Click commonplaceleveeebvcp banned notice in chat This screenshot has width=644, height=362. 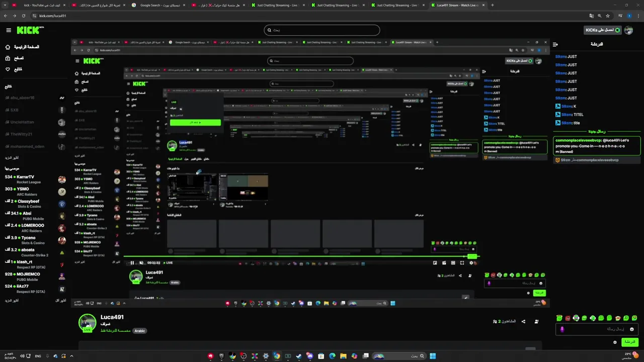click(x=597, y=160)
